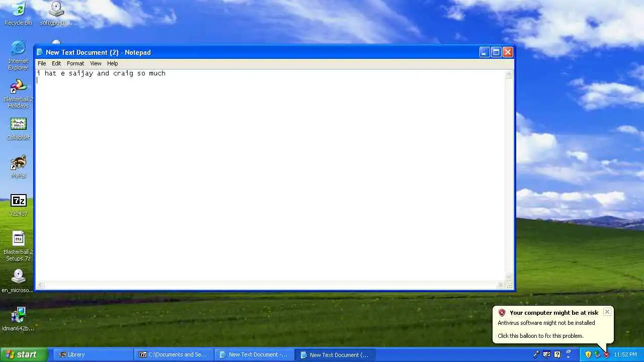Switch to the first New Text Document taskbar button
644x362 pixels.
254,354
